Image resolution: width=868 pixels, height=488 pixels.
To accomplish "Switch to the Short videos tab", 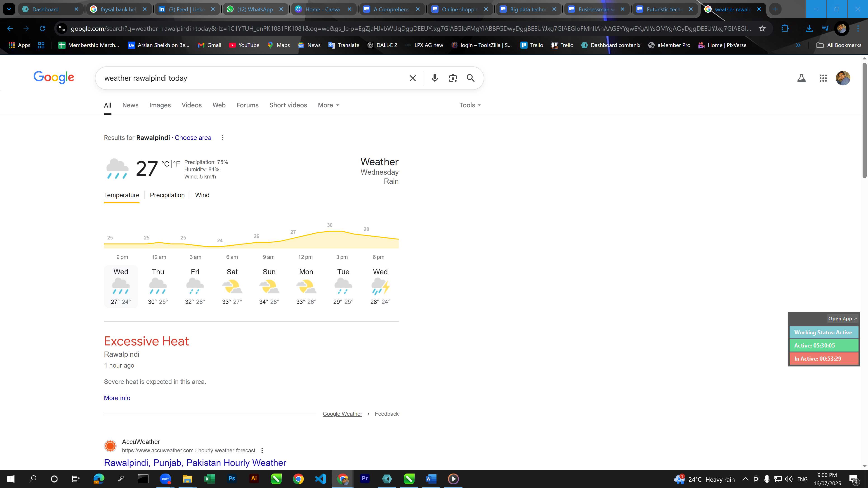I will point(288,105).
